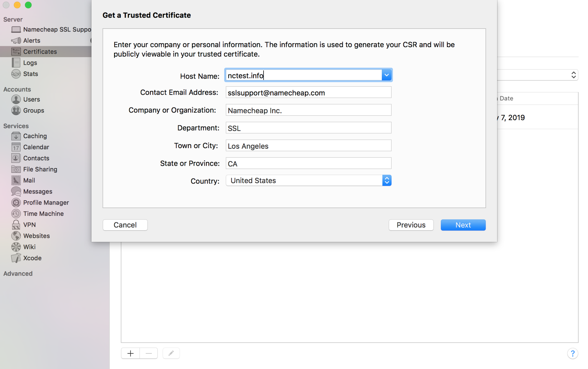Select Websites in the Services list

click(36, 236)
